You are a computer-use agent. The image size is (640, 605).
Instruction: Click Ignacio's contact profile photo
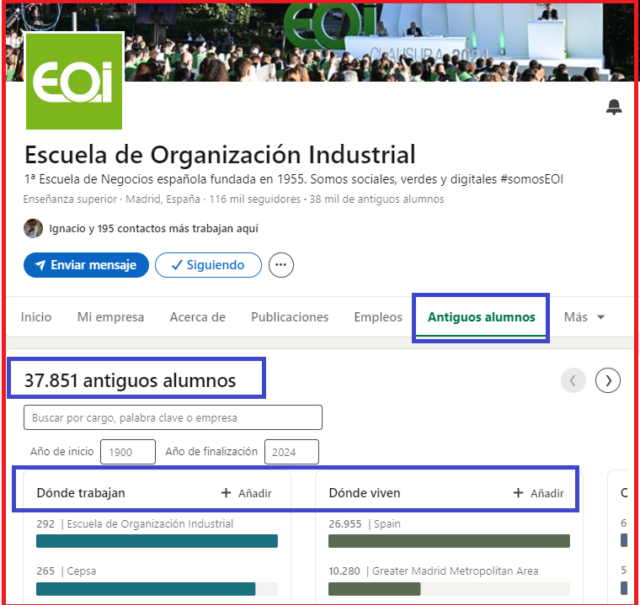33,228
